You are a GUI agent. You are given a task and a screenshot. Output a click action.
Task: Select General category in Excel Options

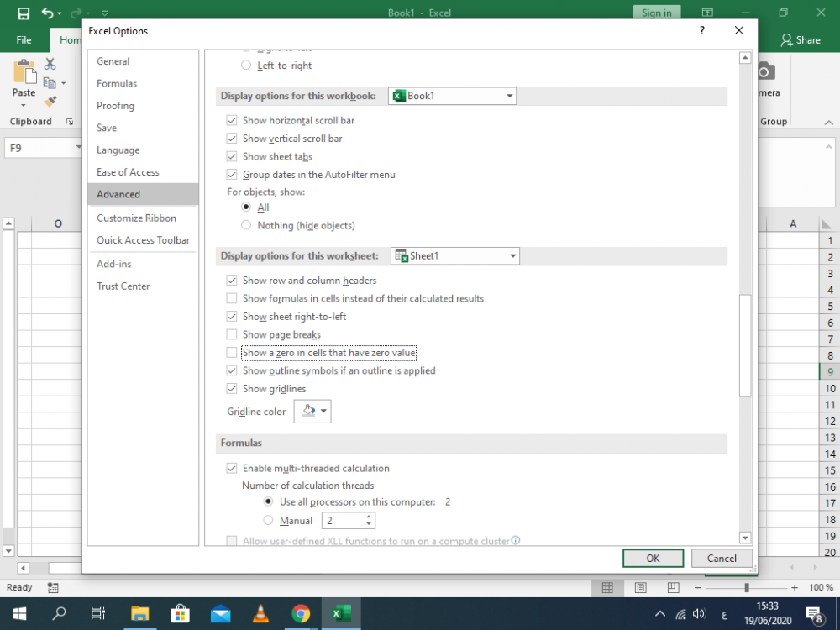143,61
